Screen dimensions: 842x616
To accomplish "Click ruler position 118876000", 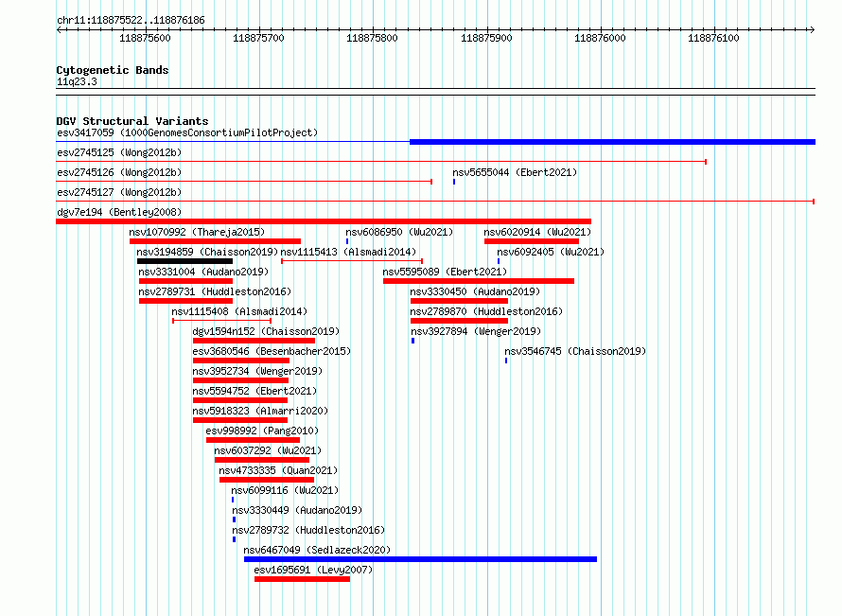I will pyautogui.click(x=600, y=38).
